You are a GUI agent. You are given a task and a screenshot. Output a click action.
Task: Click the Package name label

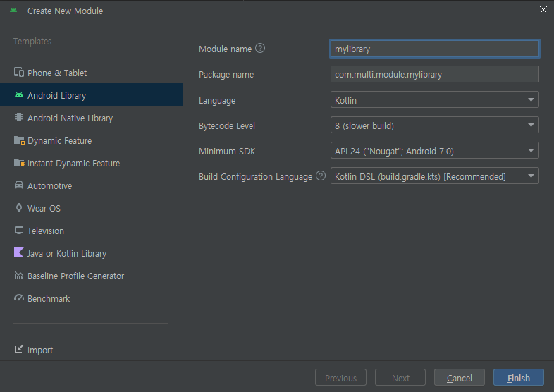coord(226,75)
